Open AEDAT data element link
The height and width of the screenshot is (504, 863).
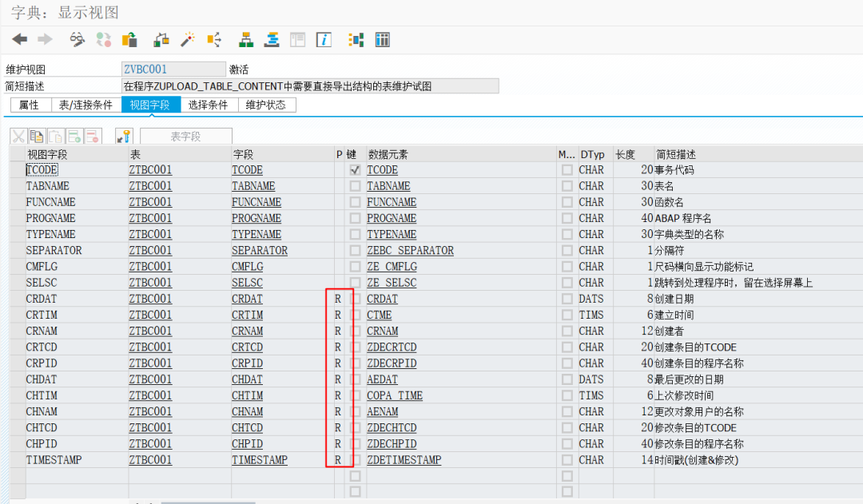(382, 379)
